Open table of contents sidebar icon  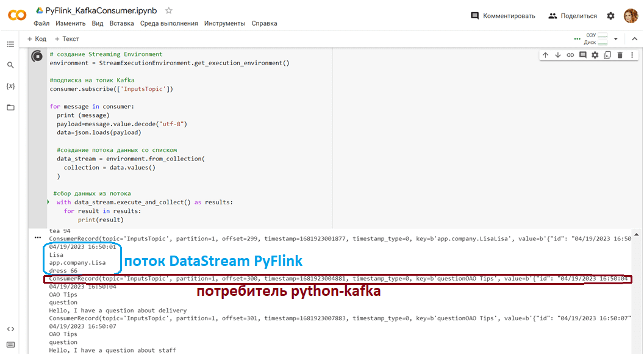click(x=11, y=44)
